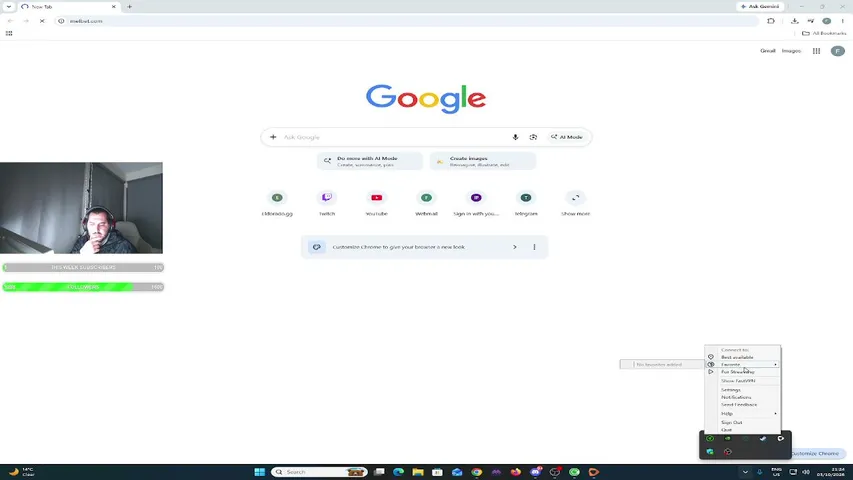Open the promo card three-dot options
The image size is (853, 480).
(x=534, y=247)
